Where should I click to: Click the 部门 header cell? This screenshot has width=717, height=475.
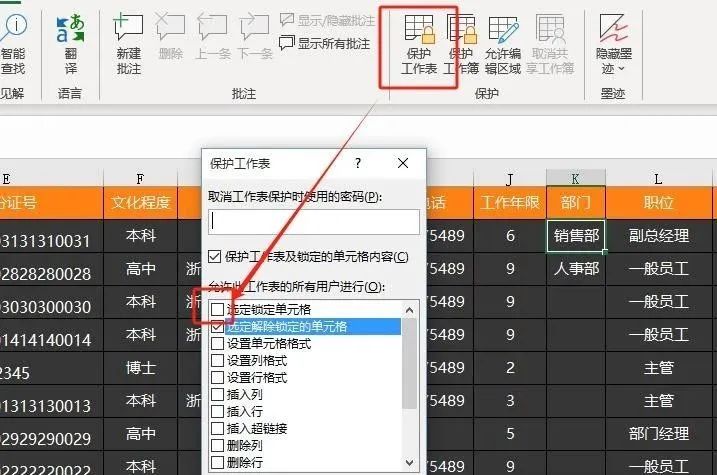tap(576, 203)
